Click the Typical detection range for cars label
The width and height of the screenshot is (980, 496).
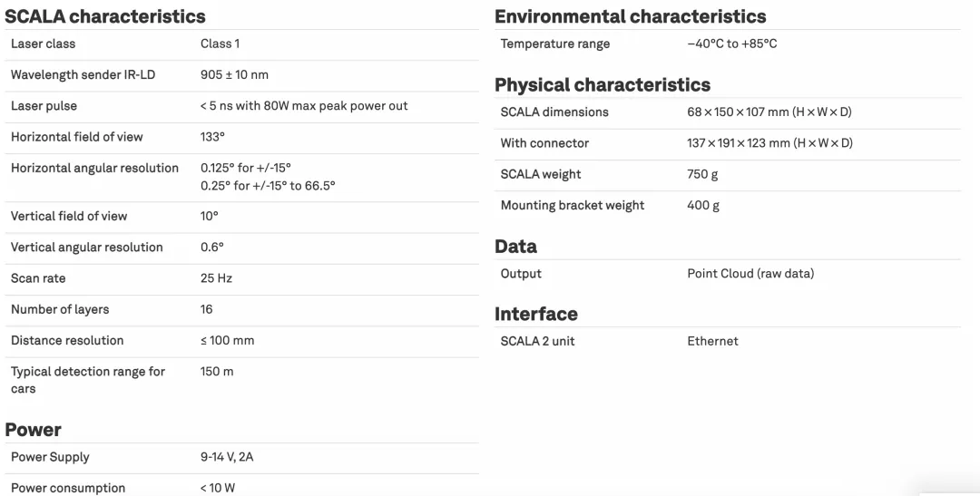pos(87,380)
